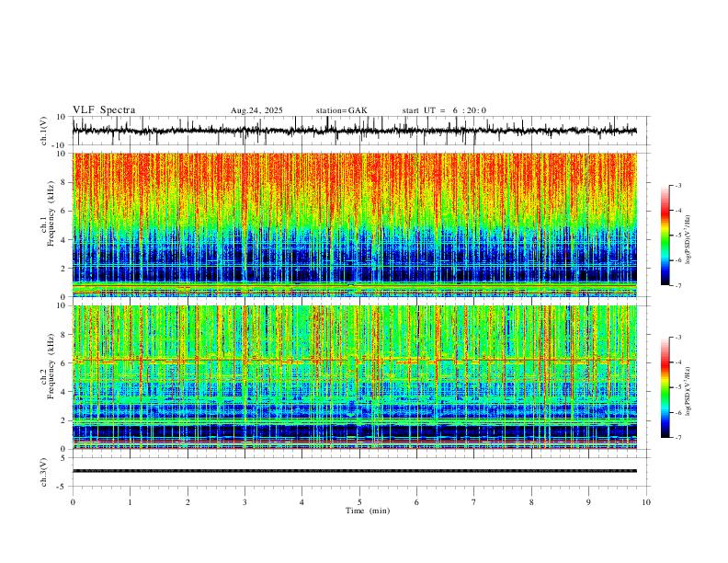The image size is (728, 563).
Task: Click the ch.3 black signal trace
Action: pos(355,471)
